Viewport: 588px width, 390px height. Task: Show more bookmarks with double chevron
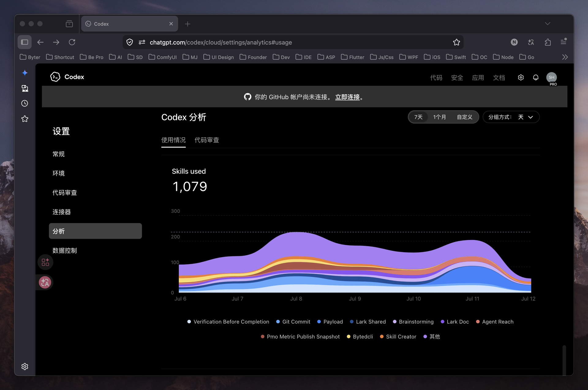click(565, 57)
